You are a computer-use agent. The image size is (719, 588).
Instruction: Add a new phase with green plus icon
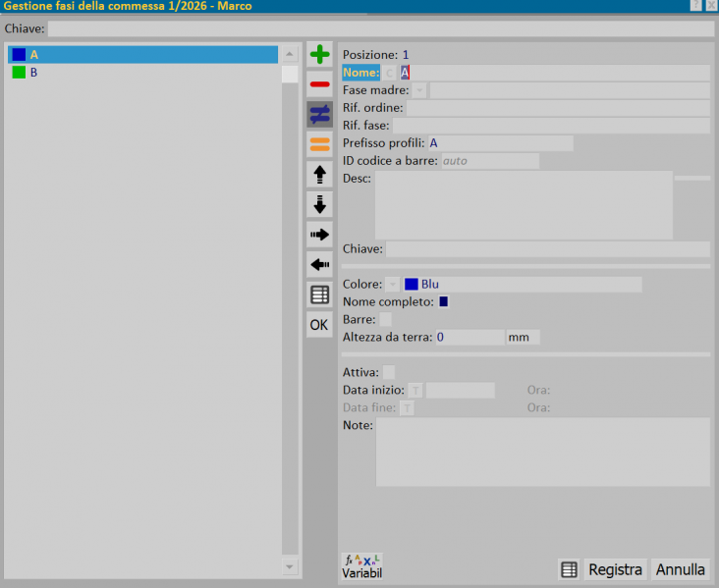(319, 55)
